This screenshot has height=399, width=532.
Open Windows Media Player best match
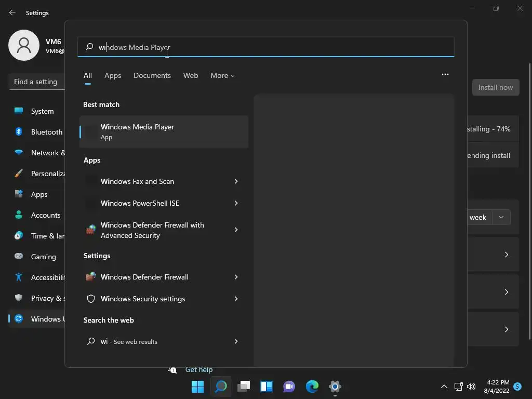click(164, 131)
